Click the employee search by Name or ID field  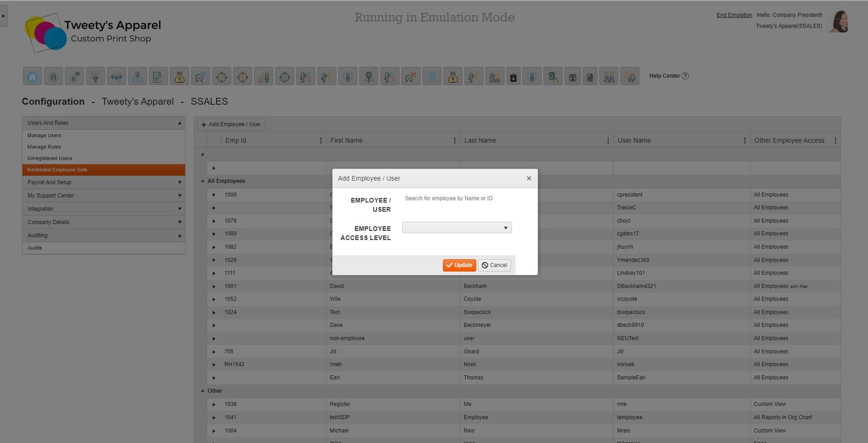[x=457, y=198]
